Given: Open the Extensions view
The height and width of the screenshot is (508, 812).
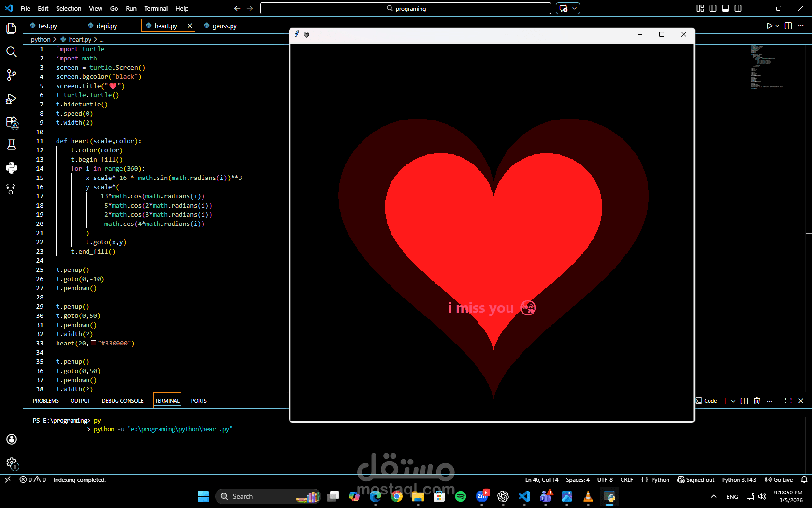Looking at the screenshot, I should pyautogui.click(x=12, y=122).
